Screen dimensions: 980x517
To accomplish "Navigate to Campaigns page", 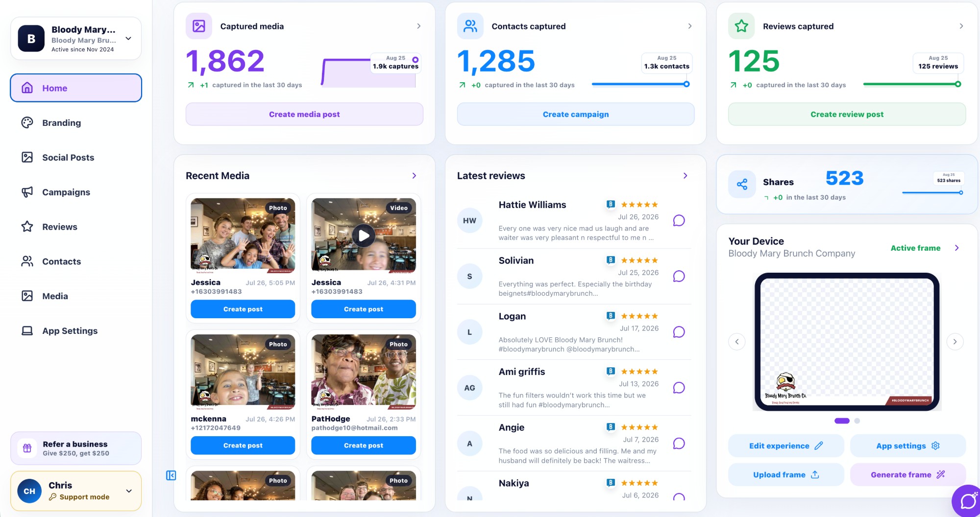I will (76, 192).
